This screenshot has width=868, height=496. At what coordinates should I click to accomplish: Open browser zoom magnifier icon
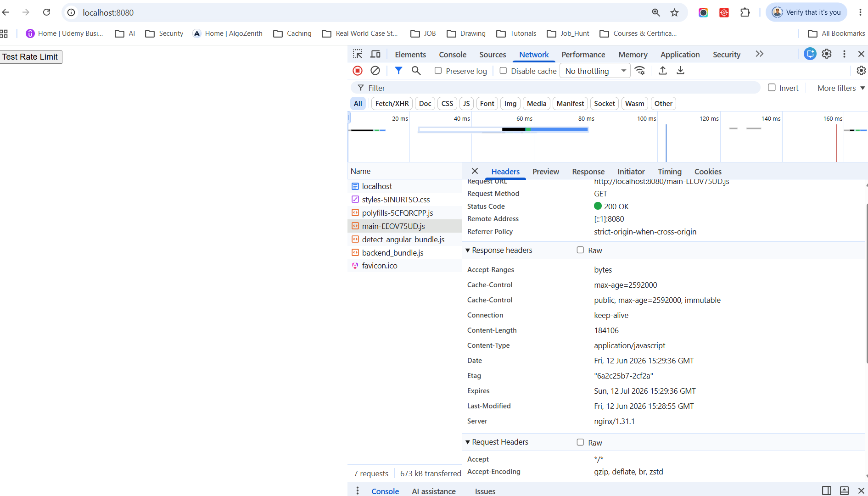(656, 12)
